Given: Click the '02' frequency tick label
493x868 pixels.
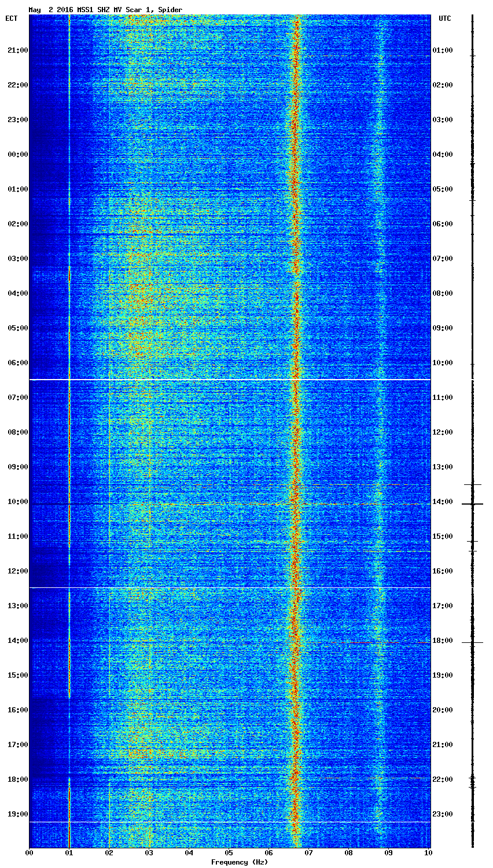Looking at the screenshot, I should 109,853.
